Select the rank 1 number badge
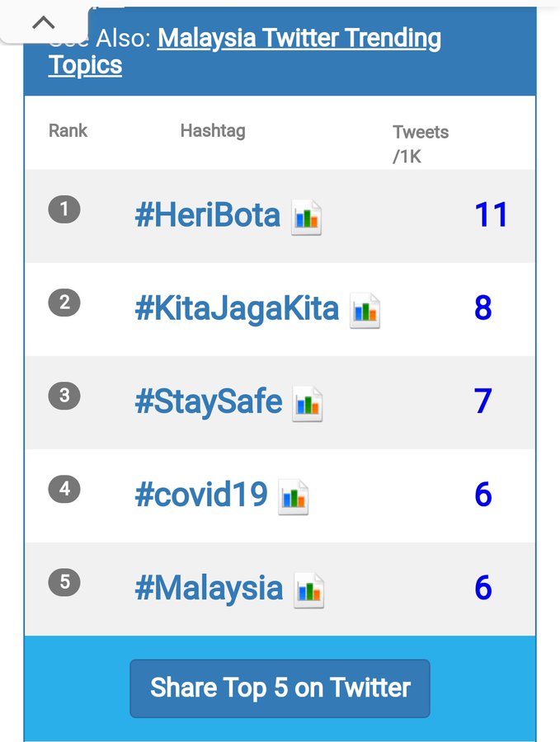The width and height of the screenshot is (560, 742). click(x=64, y=209)
